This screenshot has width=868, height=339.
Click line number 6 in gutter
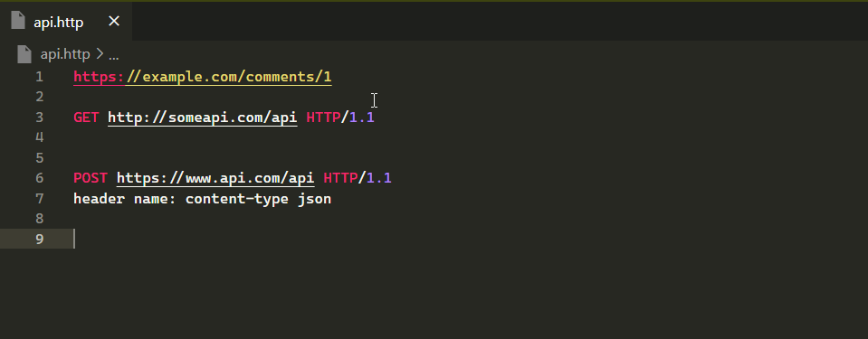click(39, 178)
